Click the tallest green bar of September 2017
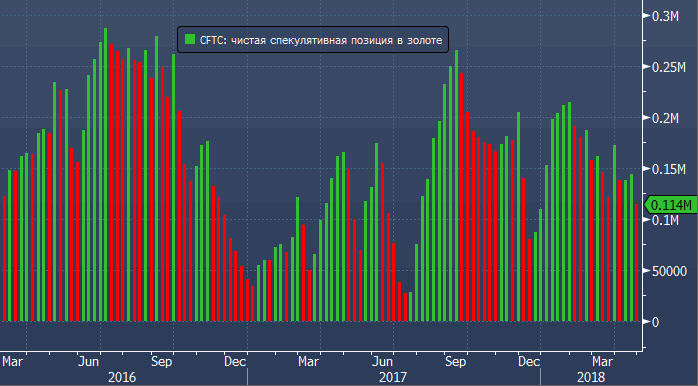This screenshot has height=386, width=698. coord(456,186)
